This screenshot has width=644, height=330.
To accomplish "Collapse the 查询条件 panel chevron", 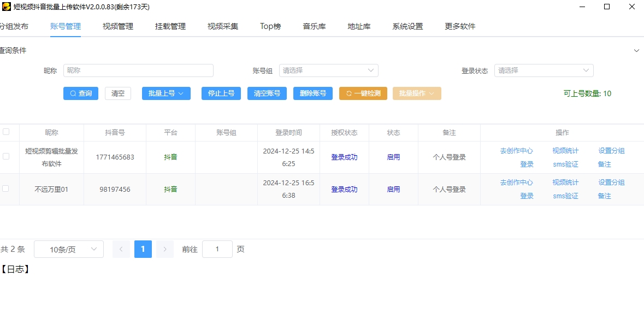I will pyautogui.click(x=636, y=51).
